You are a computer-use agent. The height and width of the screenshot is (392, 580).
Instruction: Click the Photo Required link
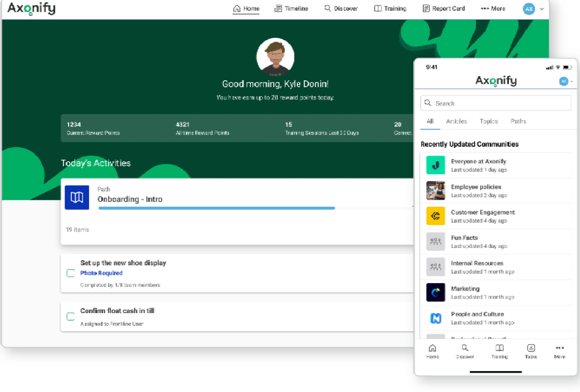click(101, 273)
